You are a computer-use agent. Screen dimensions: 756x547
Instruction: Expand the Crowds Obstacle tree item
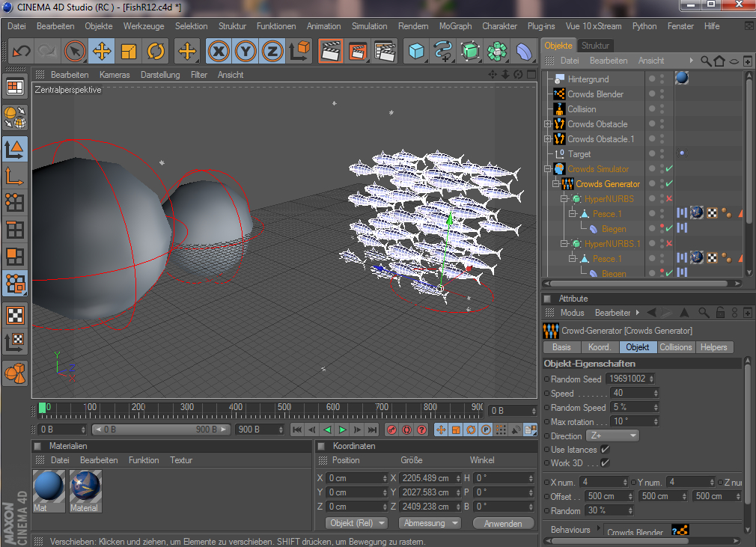[x=547, y=124]
